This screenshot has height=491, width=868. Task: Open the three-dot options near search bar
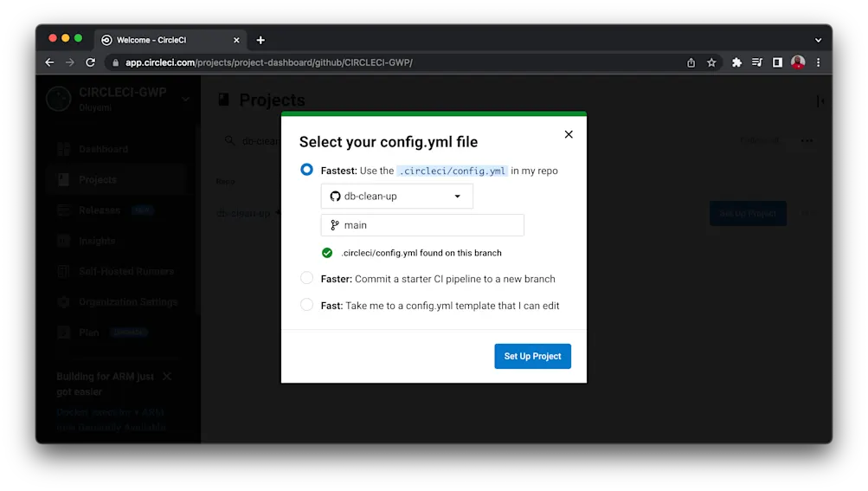[x=807, y=141]
